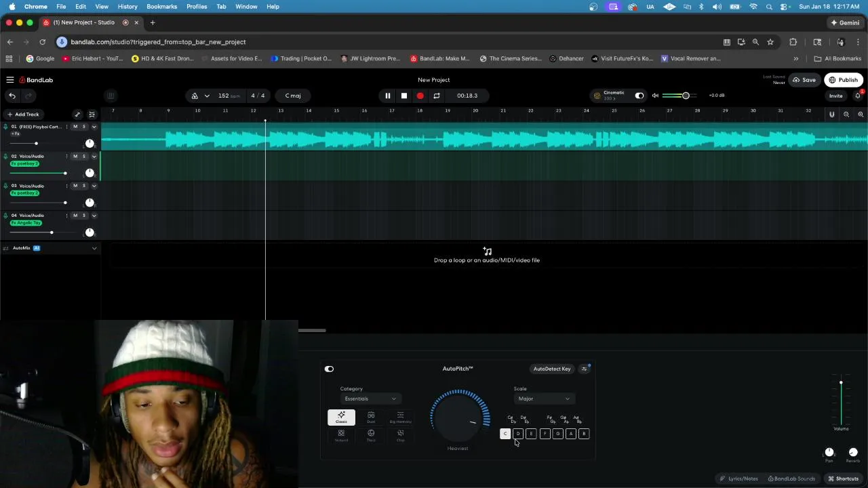
Task: Mute track 01 Playboi Carti
Action: (75, 127)
